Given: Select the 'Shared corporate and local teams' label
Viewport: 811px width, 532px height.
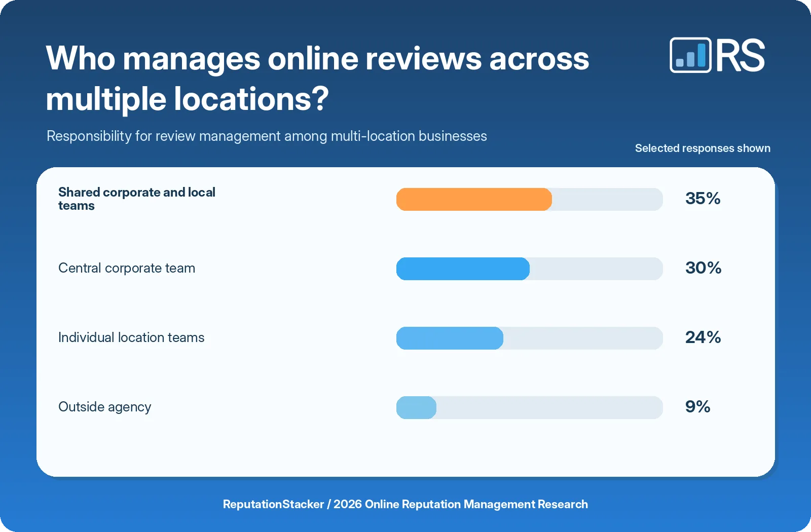Looking at the screenshot, I should coord(137,199).
